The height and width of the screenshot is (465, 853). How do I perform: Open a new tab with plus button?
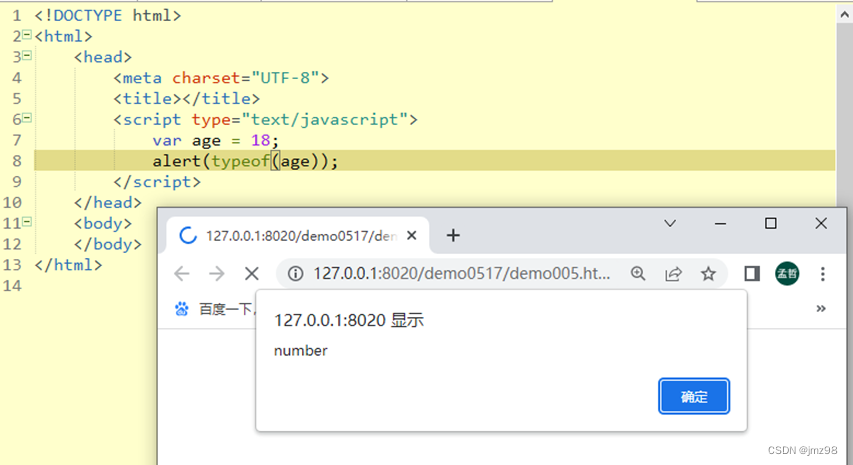[453, 235]
